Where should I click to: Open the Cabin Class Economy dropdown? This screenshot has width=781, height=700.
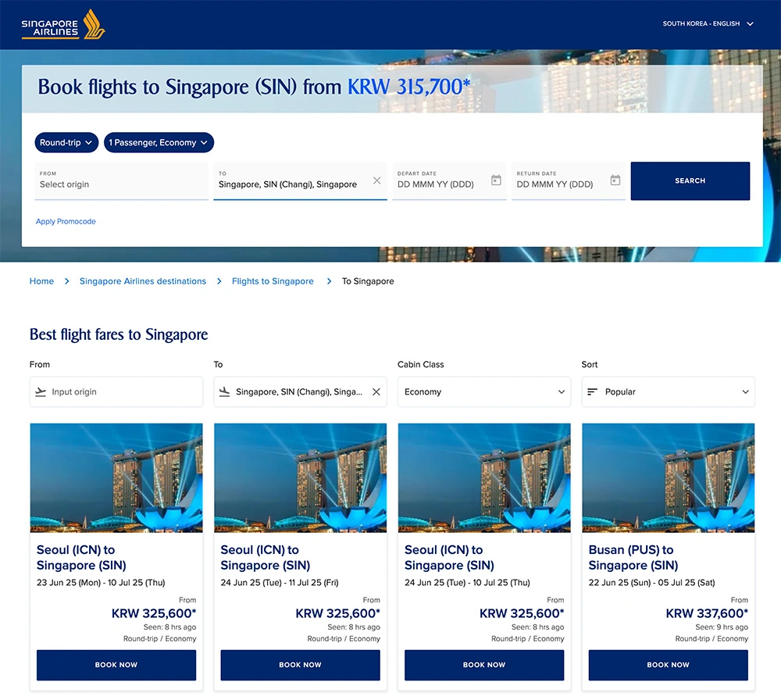484,391
